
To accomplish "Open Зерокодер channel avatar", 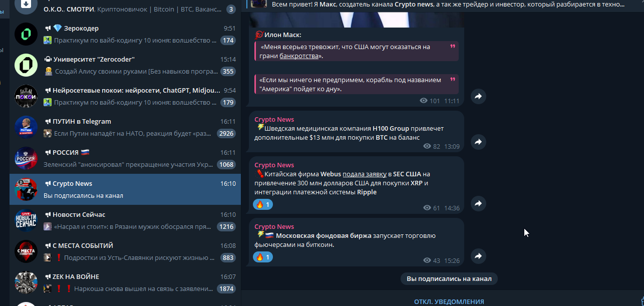I will [x=26, y=34].
